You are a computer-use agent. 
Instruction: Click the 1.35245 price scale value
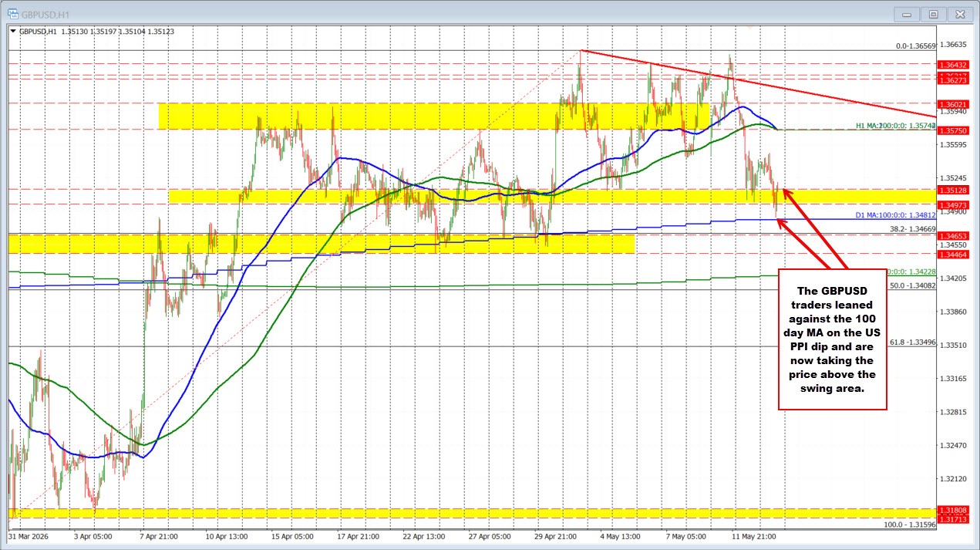coord(954,177)
